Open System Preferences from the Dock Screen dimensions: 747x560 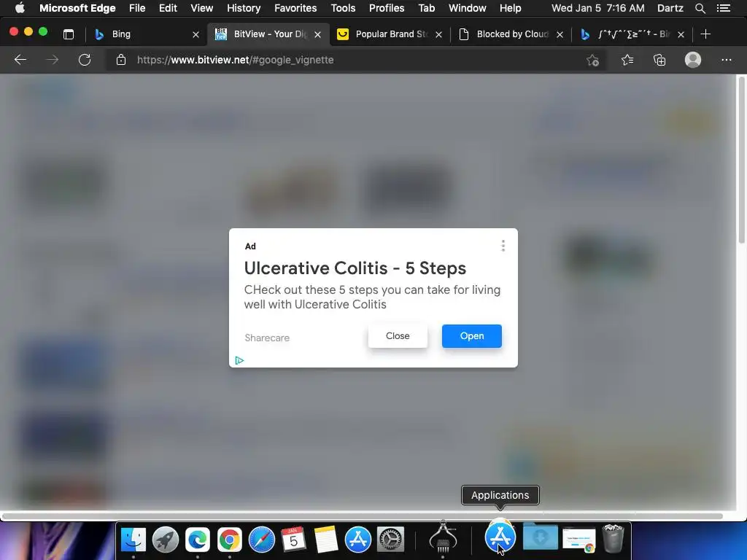390,540
